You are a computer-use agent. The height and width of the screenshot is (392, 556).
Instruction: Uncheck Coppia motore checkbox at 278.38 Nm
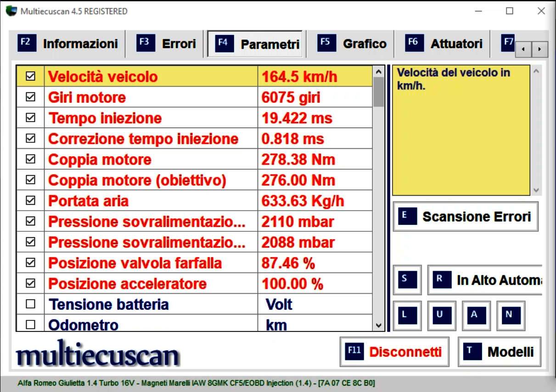tap(30, 159)
